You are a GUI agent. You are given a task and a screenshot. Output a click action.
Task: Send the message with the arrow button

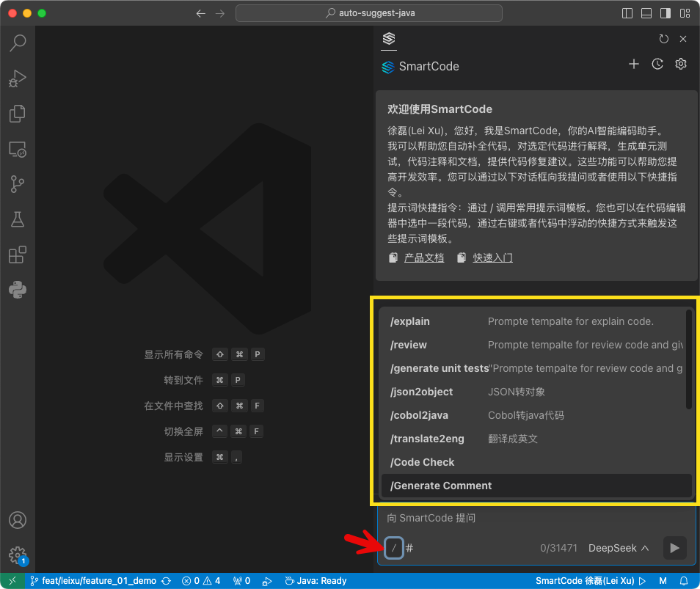click(x=674, y=548)
